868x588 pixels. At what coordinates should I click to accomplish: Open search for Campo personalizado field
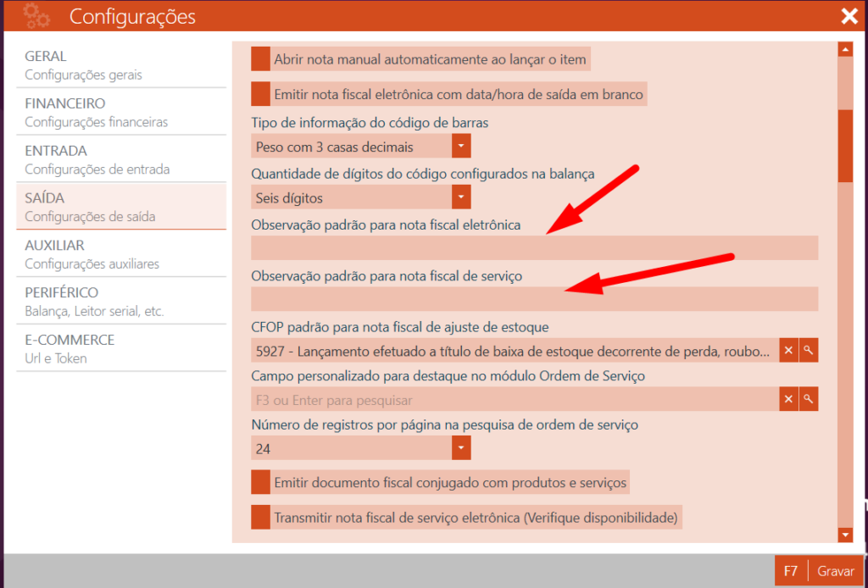click(809, 399)
